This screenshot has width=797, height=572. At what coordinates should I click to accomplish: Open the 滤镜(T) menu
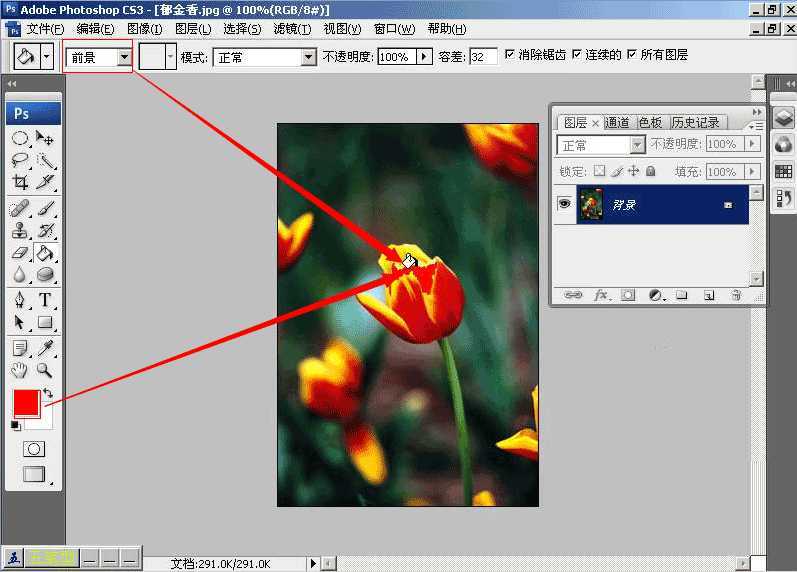(x=292, y=29)
